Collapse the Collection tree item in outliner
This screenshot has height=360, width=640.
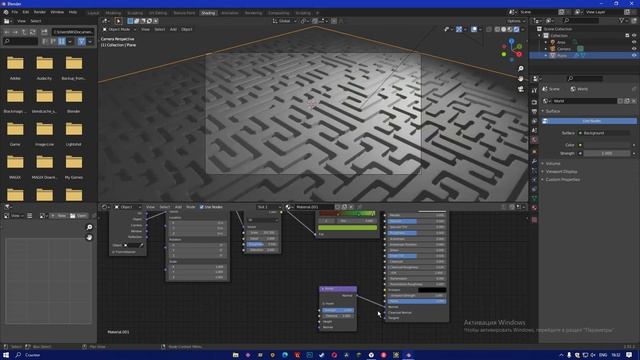pyautogui.click(x=540, y=36)
